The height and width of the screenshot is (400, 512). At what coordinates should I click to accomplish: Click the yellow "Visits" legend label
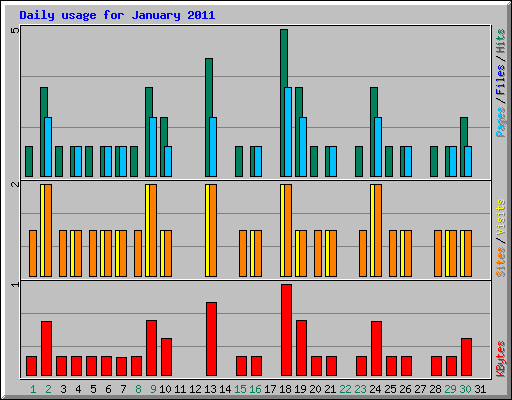[x=500, y=218]
